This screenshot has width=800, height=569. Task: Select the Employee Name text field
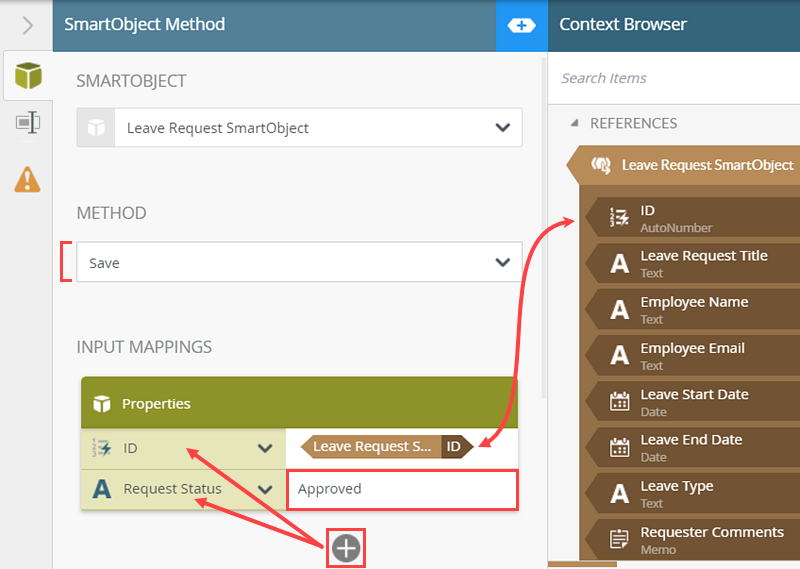693,310
